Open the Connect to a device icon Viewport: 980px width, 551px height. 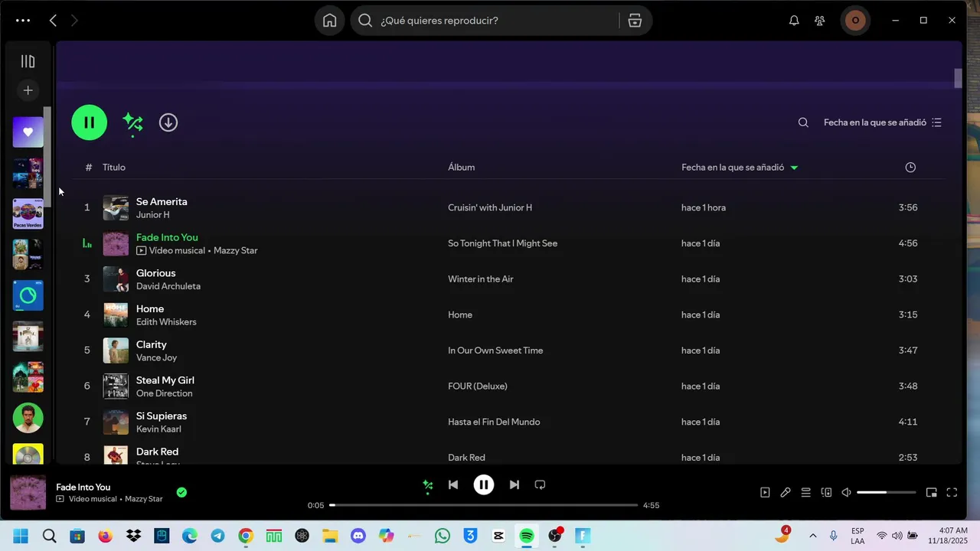(826, 493)
